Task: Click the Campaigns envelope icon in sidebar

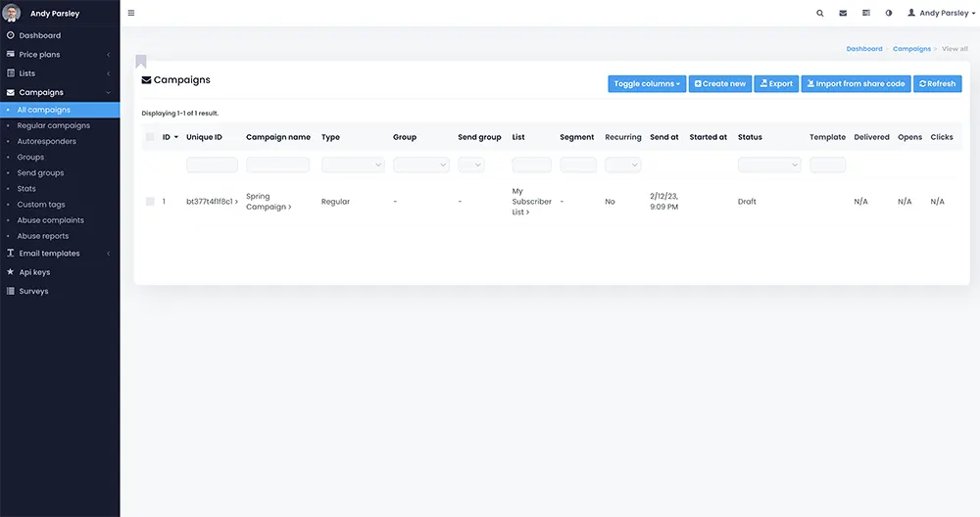Action: click(x=10, y=92)
